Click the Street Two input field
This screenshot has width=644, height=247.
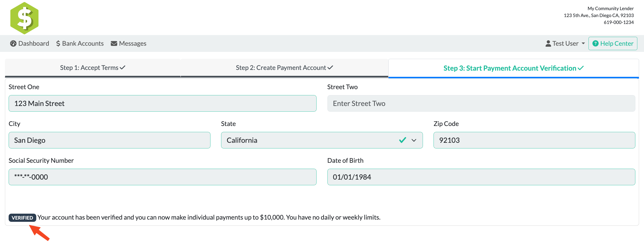[481, 103]
